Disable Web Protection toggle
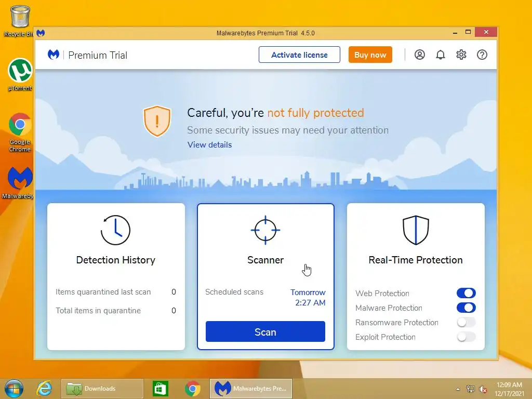The image size is (532, 399). (x=466, y=293)
